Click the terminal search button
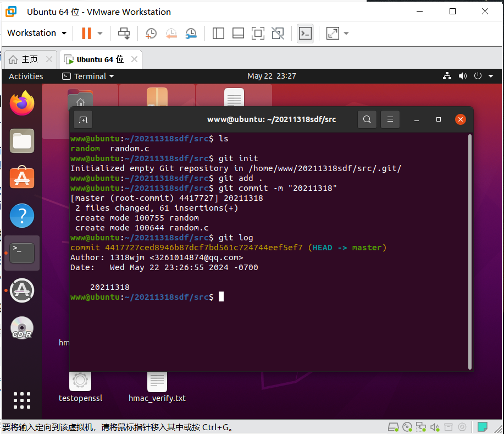Viewport: 504px width, 434px height. coord(367,120)
